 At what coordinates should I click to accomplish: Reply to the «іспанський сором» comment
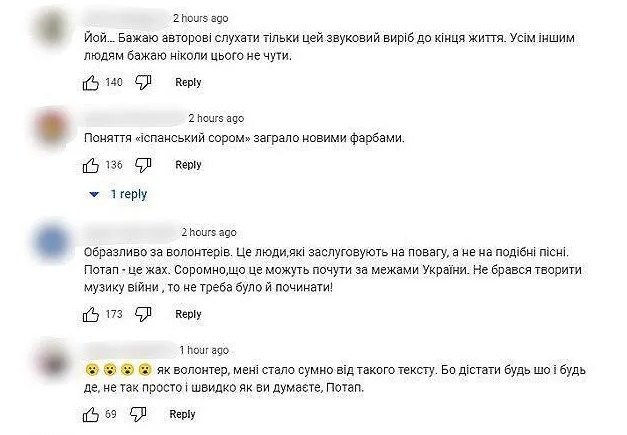coord(188,165)
